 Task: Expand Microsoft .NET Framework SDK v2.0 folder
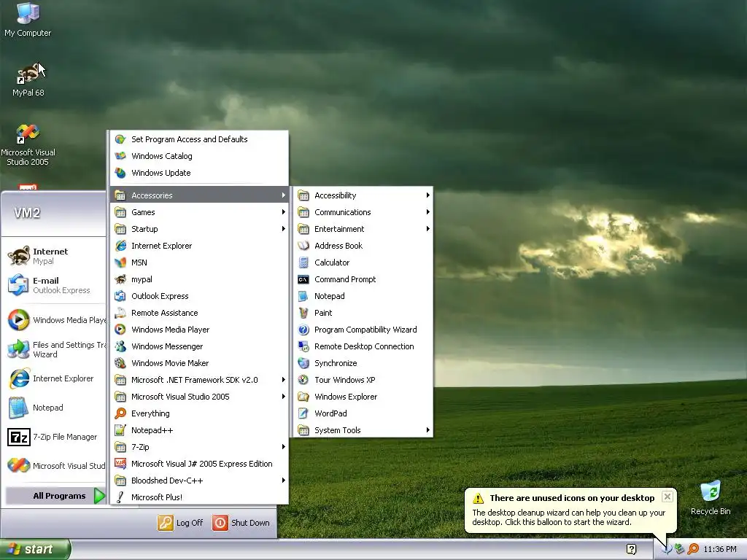point(199,379)
